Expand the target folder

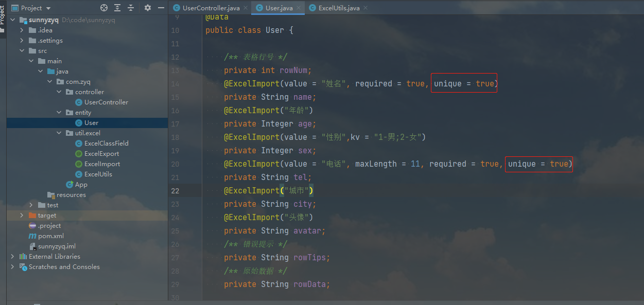[x=22, y=216]
